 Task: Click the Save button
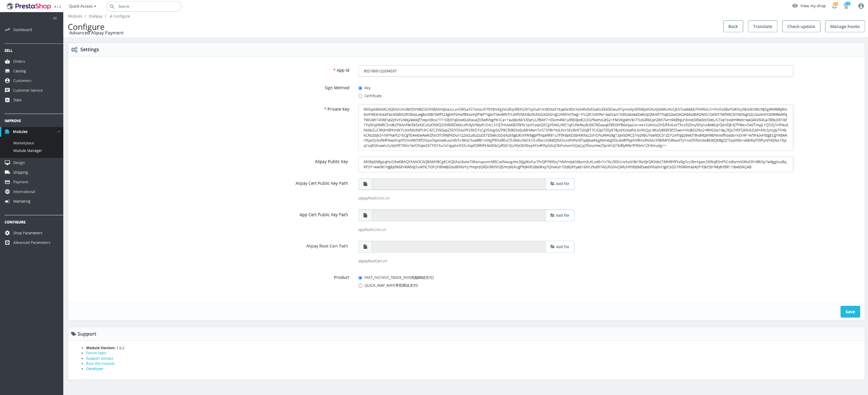click(x=850, y=312)
